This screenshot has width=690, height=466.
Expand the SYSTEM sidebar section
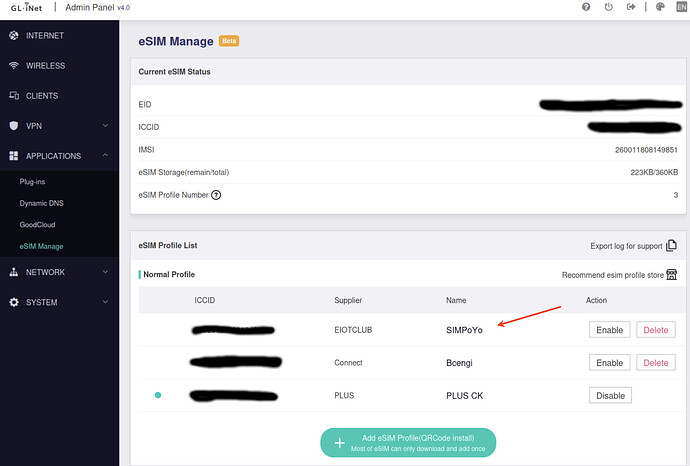(x=105, y=302)
